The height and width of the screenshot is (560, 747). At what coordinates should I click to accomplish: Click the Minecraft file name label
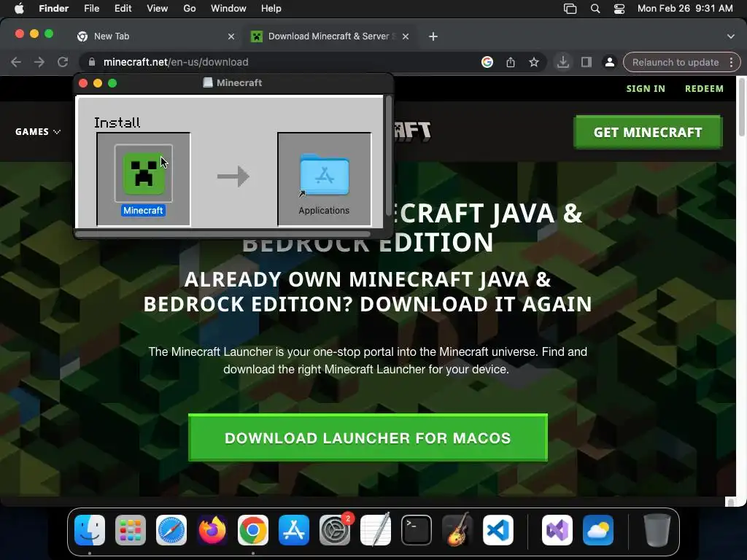pos(144,211)
